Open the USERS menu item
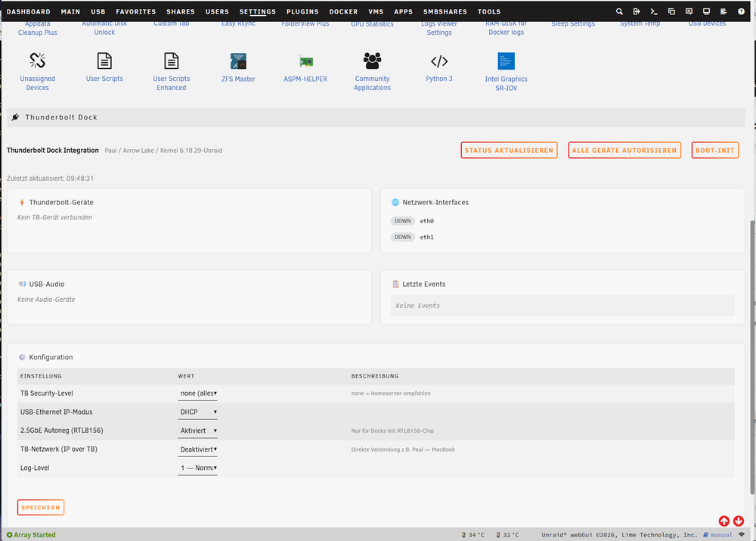This screenshot has height=541, width=756. coord(217,11)
